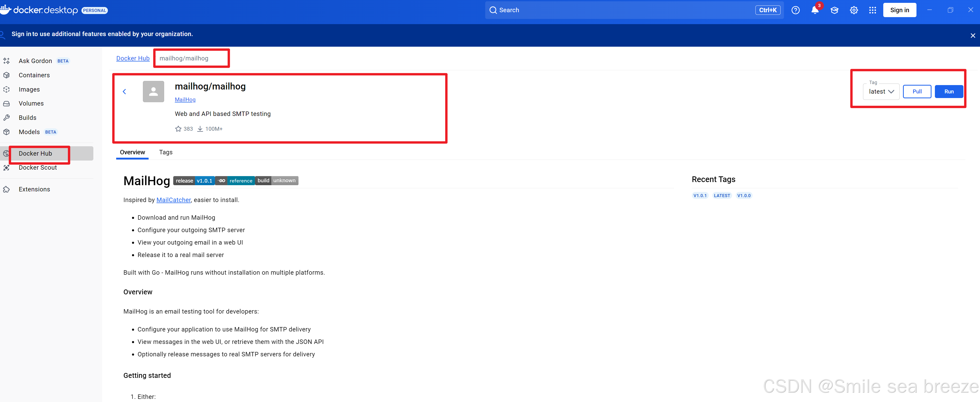Click the release v1.0.1 badge
The height and width of the screenshot is (402, 980).
(x=194, y=181)
